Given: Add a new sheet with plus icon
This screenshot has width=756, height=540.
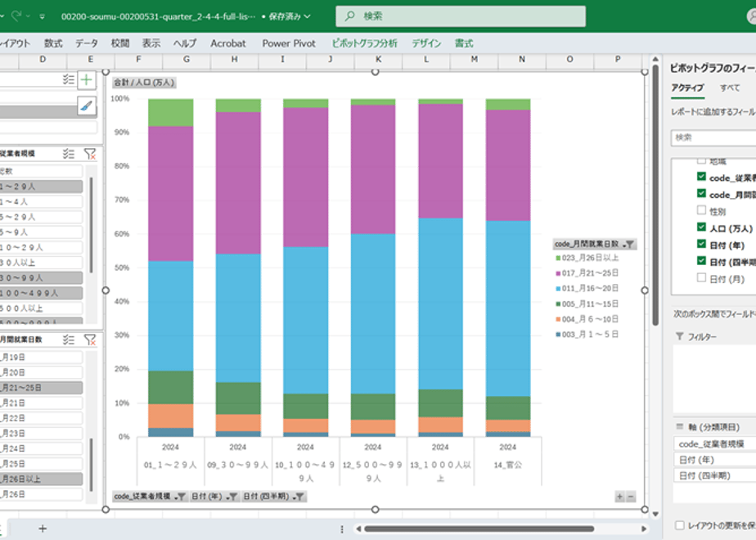Looking at the screenshot, I should [43, 529].
